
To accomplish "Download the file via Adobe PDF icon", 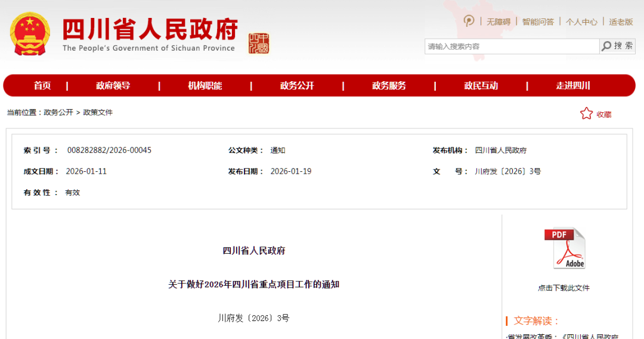I will (x=564, y=248).
